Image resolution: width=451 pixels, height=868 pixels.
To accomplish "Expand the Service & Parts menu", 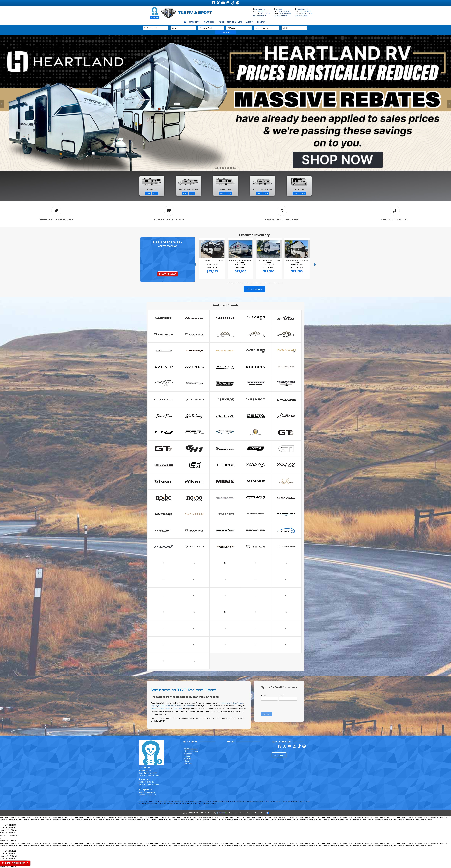I will click(x=235, y=22).
